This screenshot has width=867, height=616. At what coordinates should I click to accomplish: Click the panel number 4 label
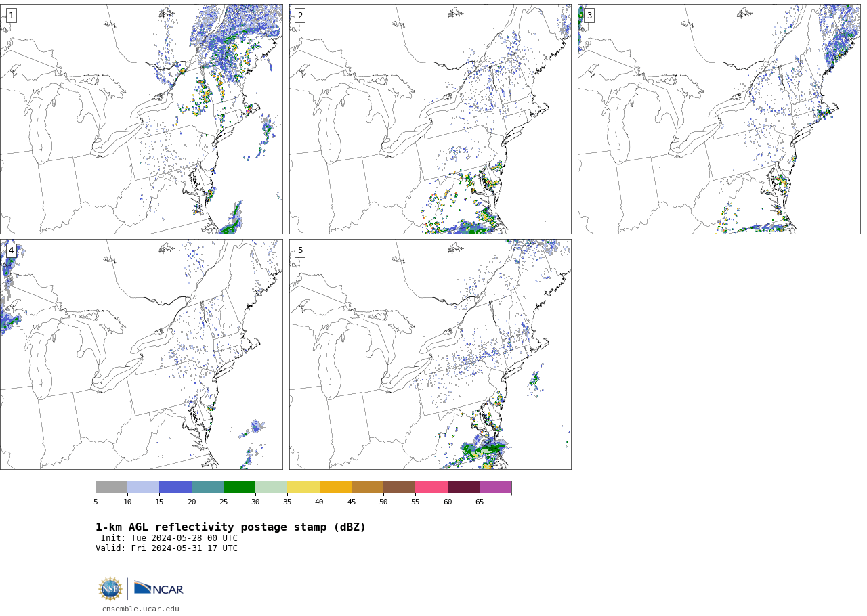point(11,250)
